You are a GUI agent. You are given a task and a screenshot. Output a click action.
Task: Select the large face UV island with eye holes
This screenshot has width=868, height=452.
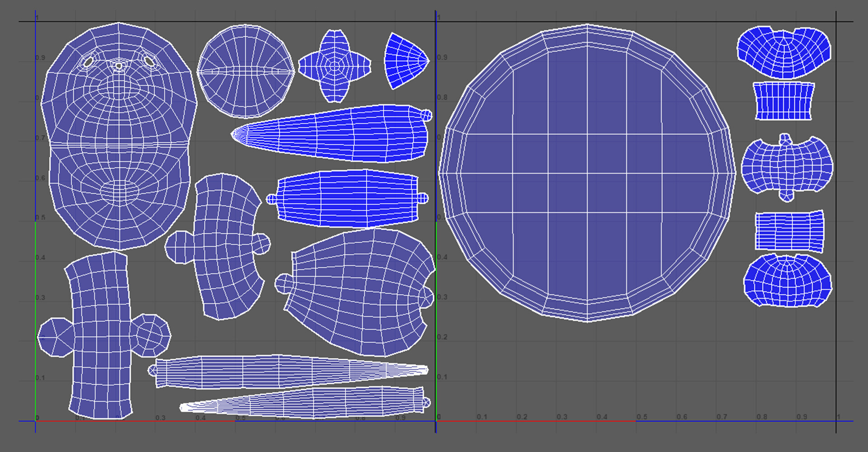click(119, 136)
